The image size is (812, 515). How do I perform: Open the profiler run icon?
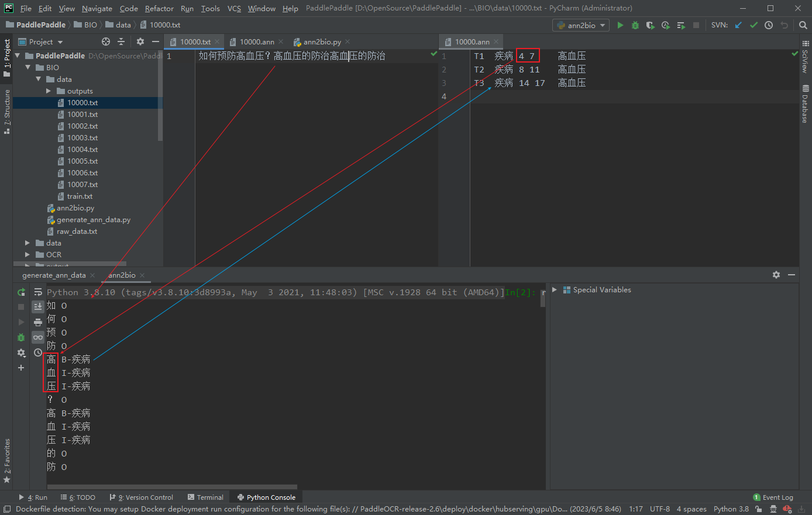pyautogui.click(x=666, y=25)
